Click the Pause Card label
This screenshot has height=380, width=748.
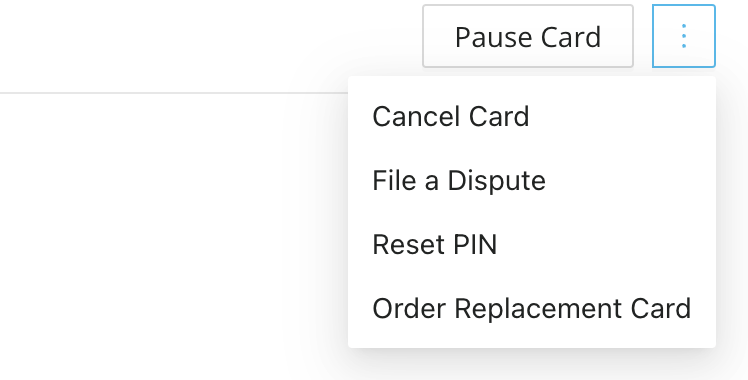click(x=528, y=37)
